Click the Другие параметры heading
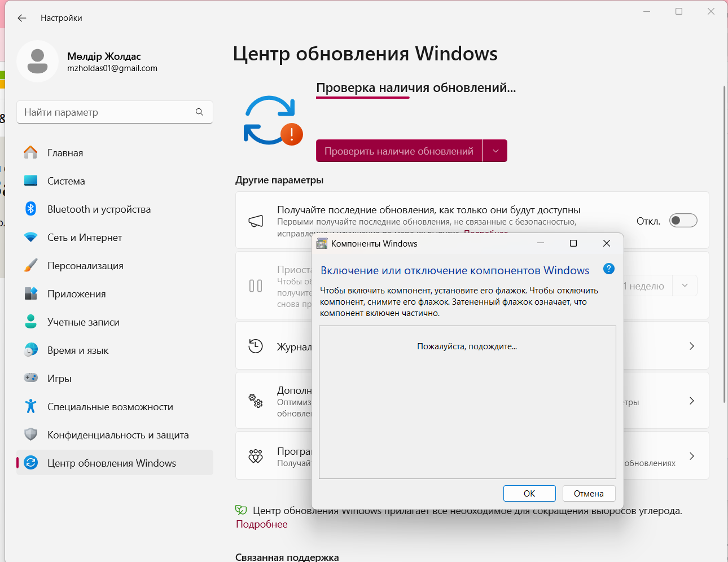Viewport: 728px width, 562px height. pyautogui.click(x=279, y=180)
